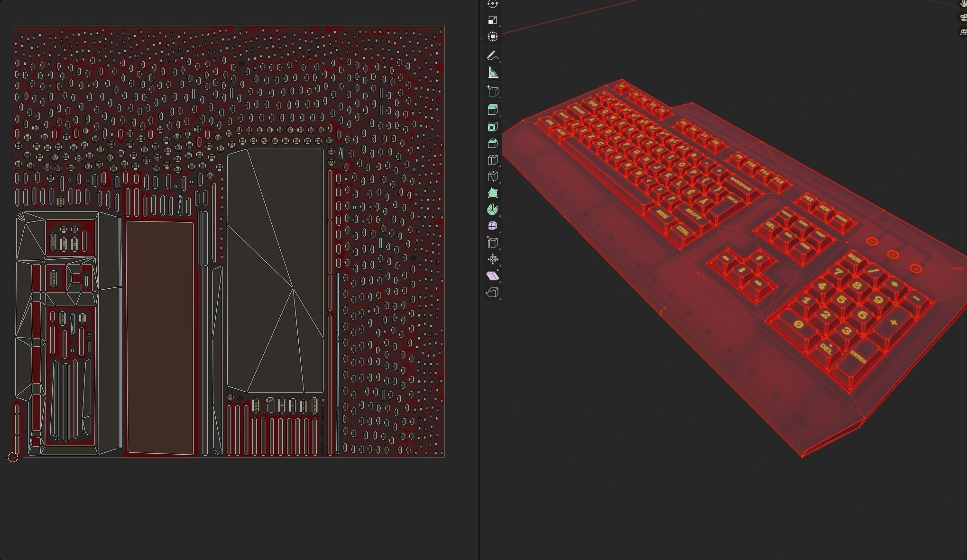Image resolution: width=967 pixels, height=560 pixels.
Task: Select the Inset Faces tool
Action: pyautogui.click(x=493, y=127)
